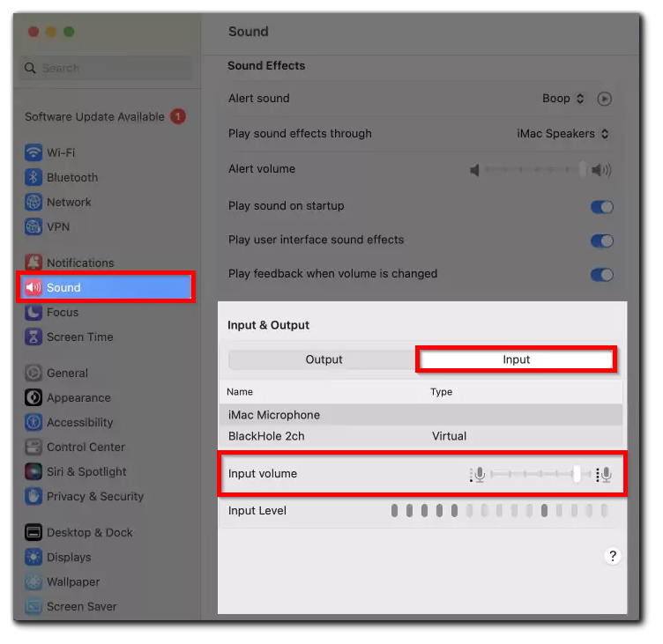Click the Sound speaker icon in sidebar
The height and width of the screenshot is (644, 663).
(x=34, y=288)
